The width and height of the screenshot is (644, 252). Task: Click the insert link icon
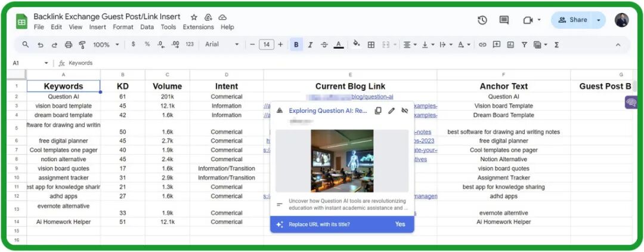click(x=482, y=45)
